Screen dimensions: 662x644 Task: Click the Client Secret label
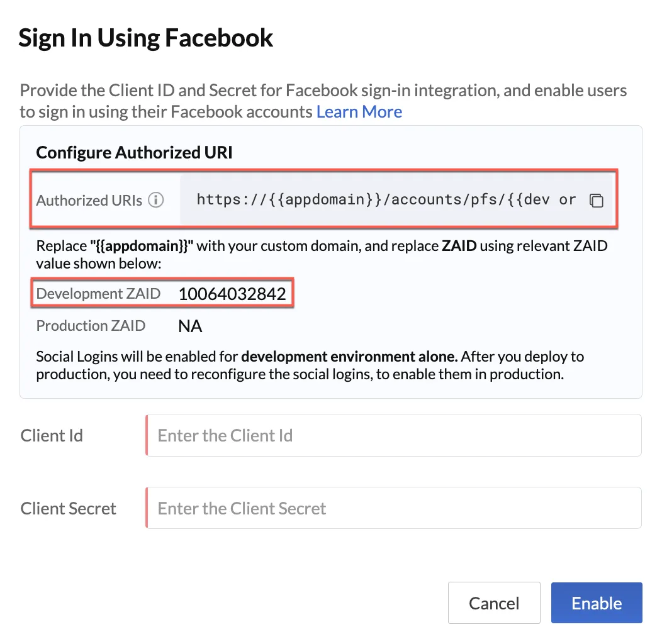pyautogui.click(x=68, y=508)
